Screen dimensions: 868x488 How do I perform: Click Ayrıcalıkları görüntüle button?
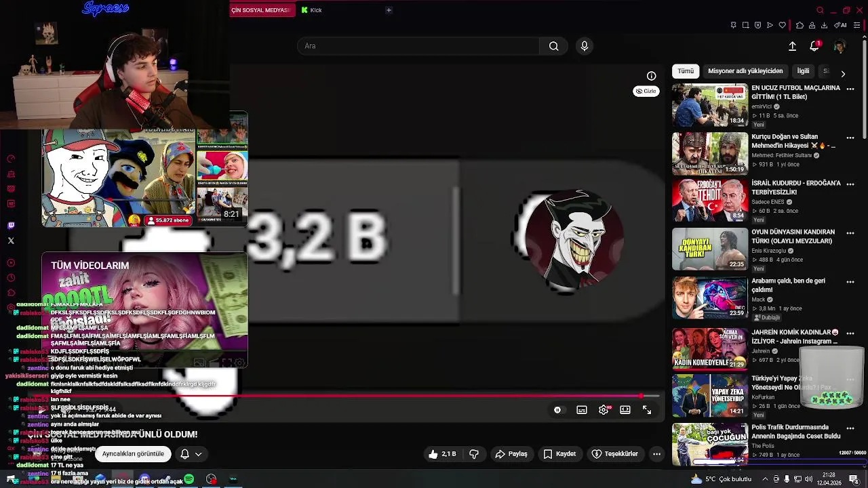click(133, 454)
